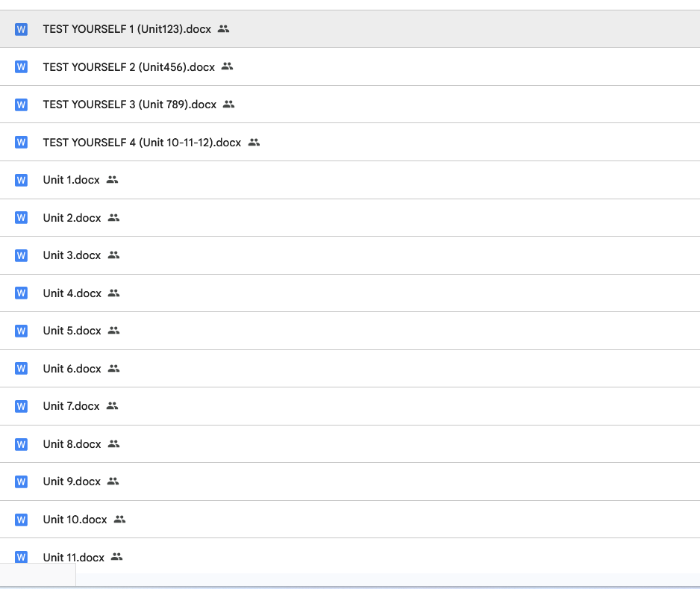Open the Unit 8.docx document
The width and height of the screenshot is (700, 589).
click(72, 444)
